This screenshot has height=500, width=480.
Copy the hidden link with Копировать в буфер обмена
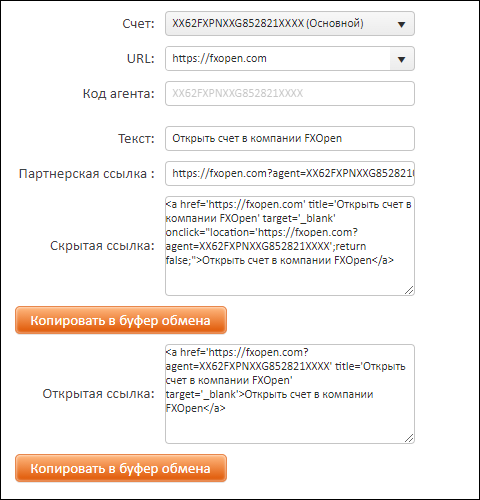tap(121, 320)
